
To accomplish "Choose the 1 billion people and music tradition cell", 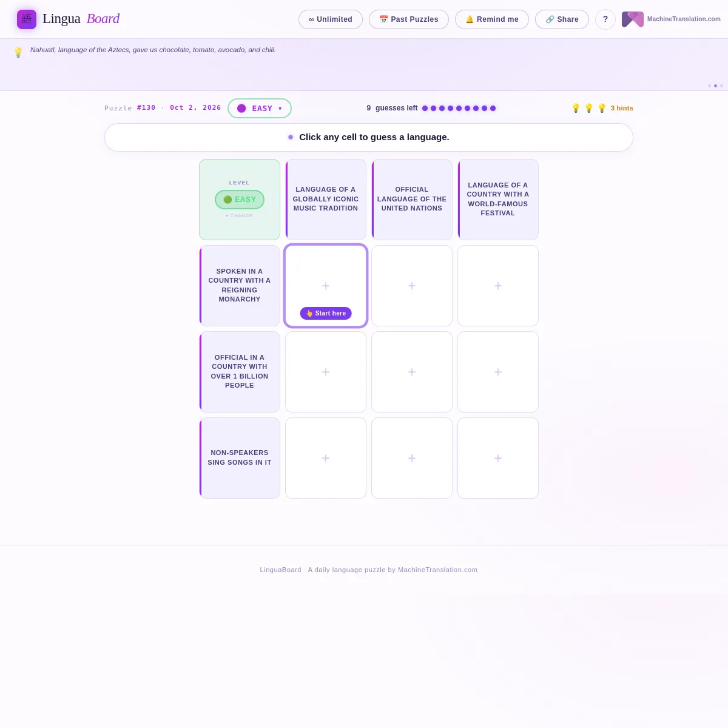I will tap(326, 372).
